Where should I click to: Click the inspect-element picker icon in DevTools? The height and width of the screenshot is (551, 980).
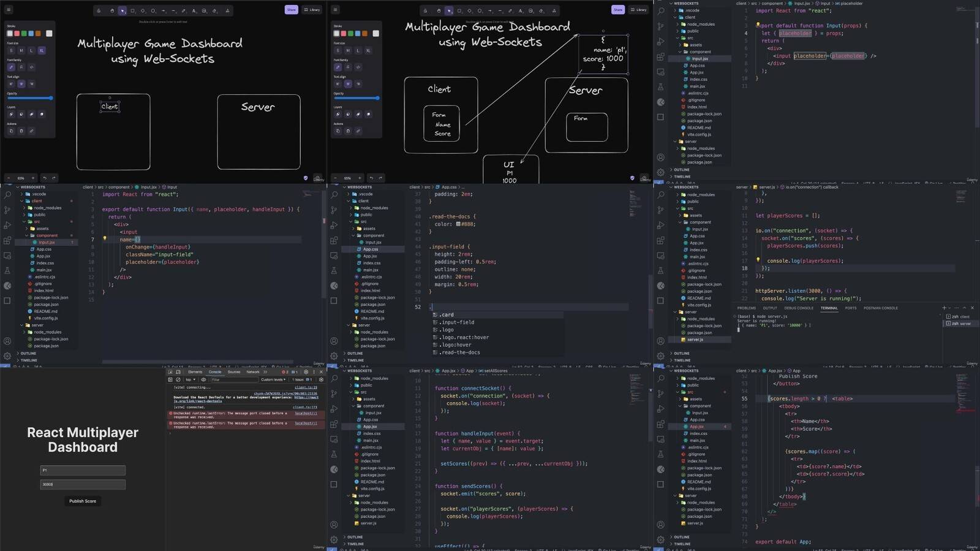pos(171,372)
